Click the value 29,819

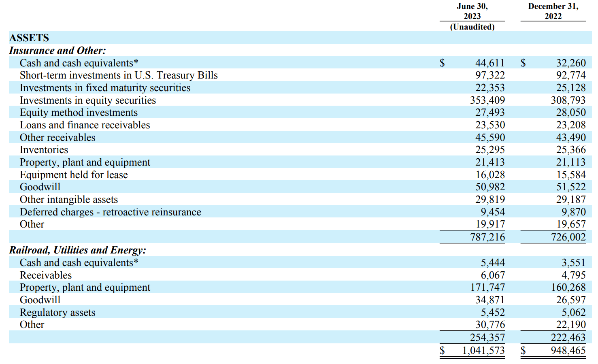[x=490, y=200]
